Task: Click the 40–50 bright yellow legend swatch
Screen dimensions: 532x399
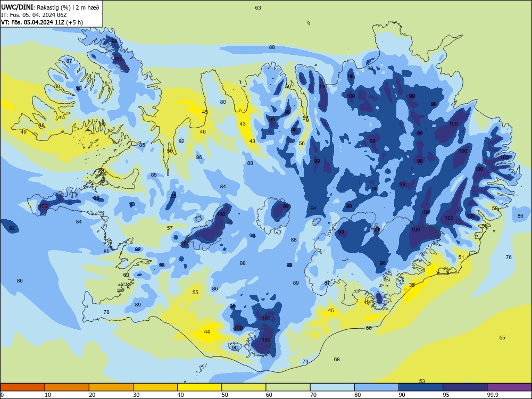Action: tap(199, 387)
